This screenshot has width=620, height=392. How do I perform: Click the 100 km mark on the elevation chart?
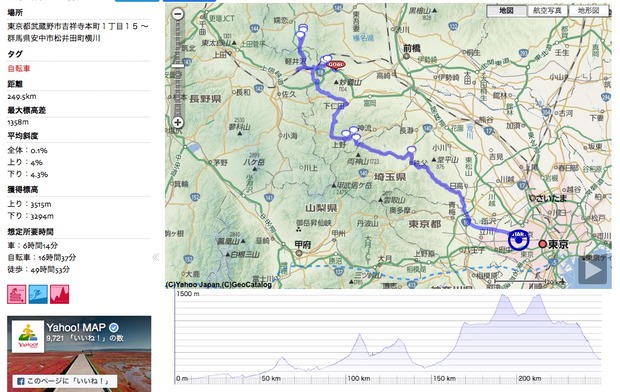pyautogui.click(x=359, y=379)
